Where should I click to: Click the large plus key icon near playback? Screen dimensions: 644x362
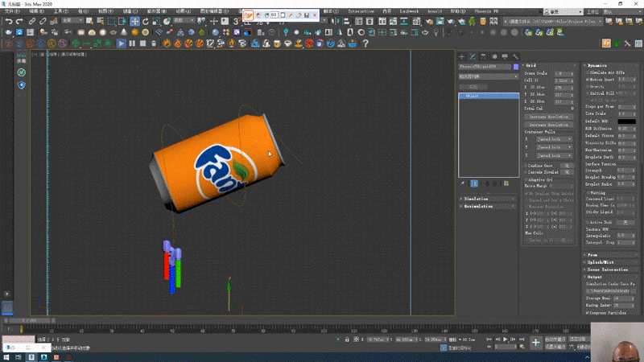coord(535,343)
